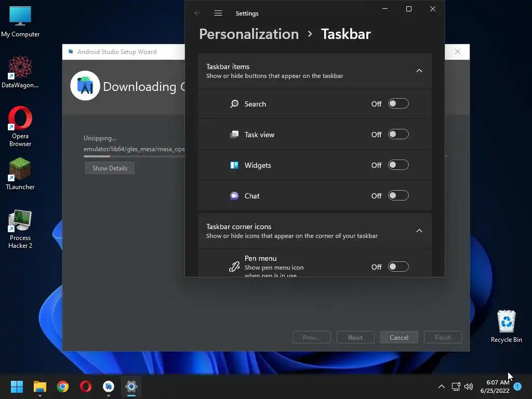The height and width of the screenshot is (399, 532).
Task: Click the Chat icon in Settings
Action: coord(234,196)
